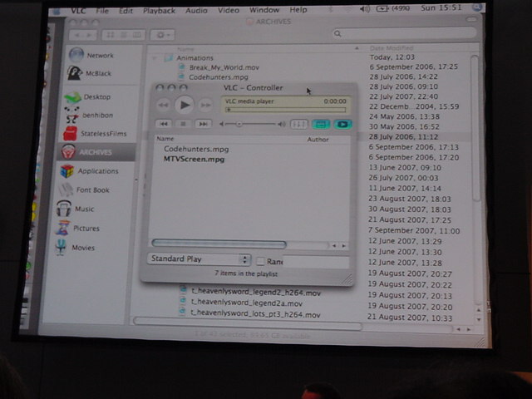Toggle the VLC playlist button
The width and height of the screenshot is (532, 399).
tap(321, 124)
